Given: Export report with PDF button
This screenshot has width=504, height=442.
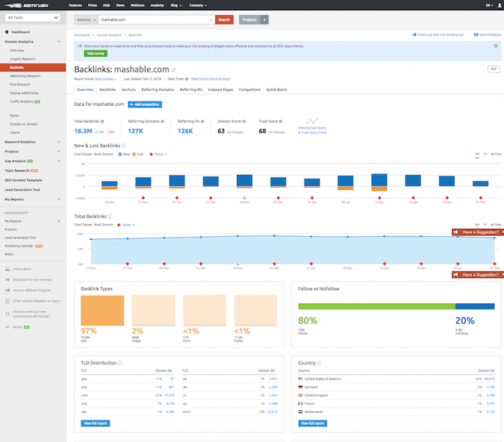Looking at the screenshot, I should pyautogui.click(x=494, y=69).
